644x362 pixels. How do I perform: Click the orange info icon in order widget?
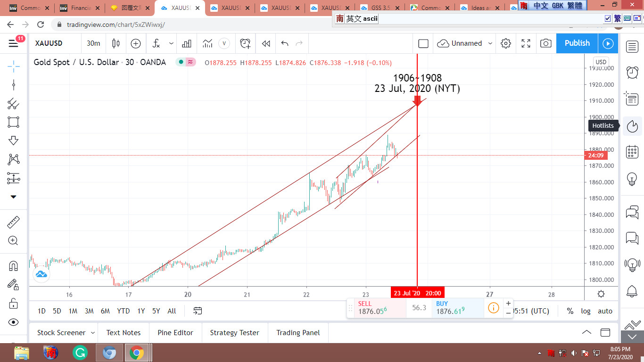pyautogui.click(x=493, y=308)
